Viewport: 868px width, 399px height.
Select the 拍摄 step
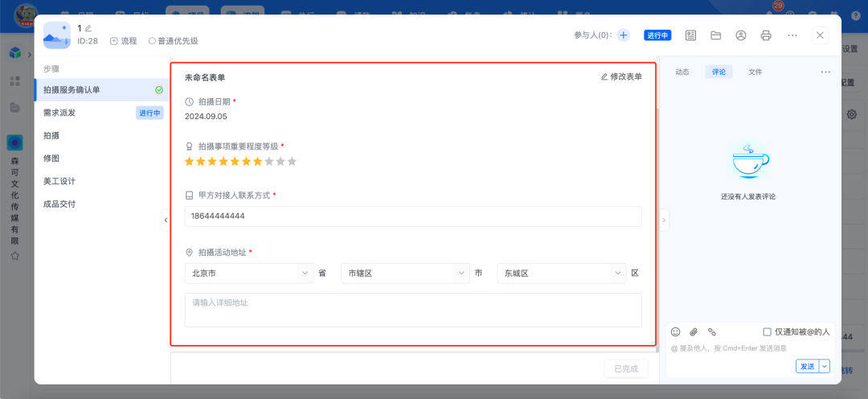[x=102, y=136]
